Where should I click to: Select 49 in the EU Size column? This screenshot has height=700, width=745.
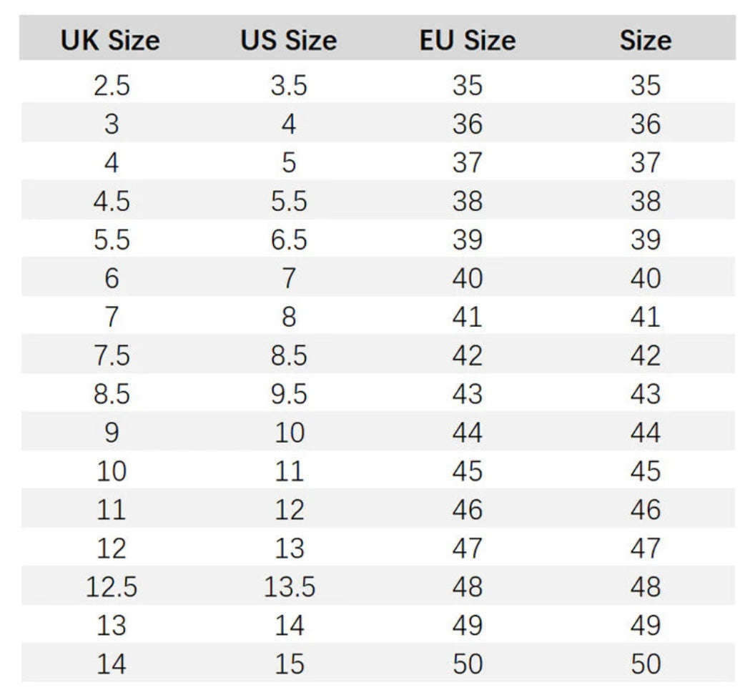click(468, 626)
